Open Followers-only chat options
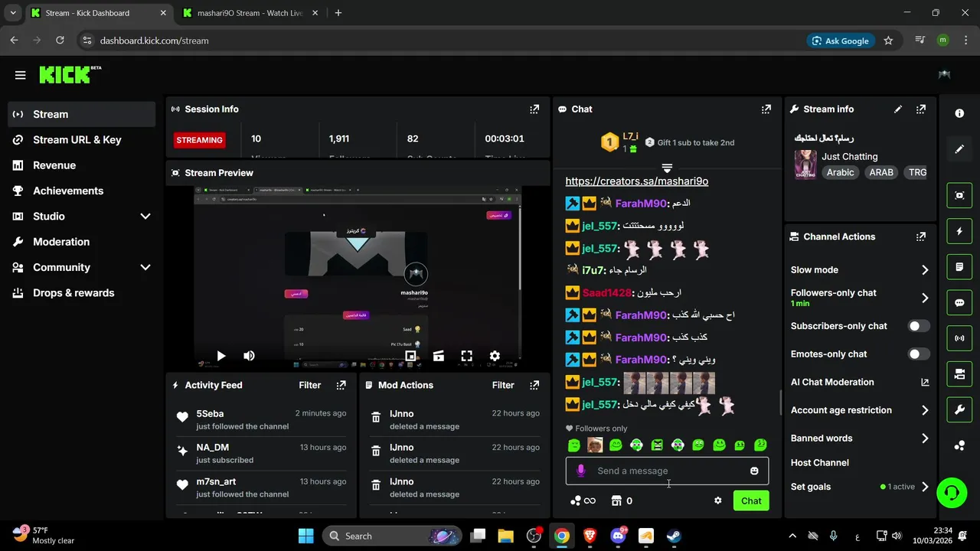 [860, 298]
